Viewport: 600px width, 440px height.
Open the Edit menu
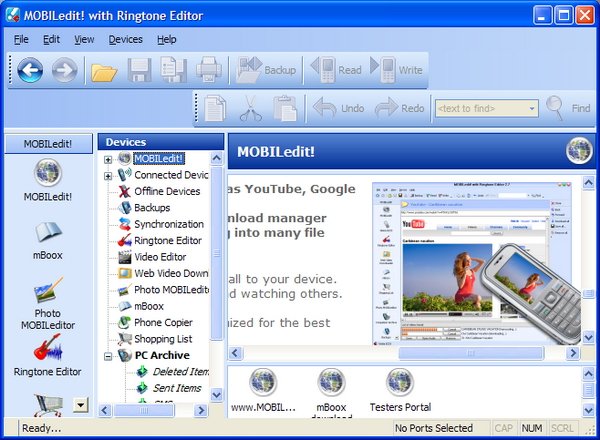click(51, 39)
